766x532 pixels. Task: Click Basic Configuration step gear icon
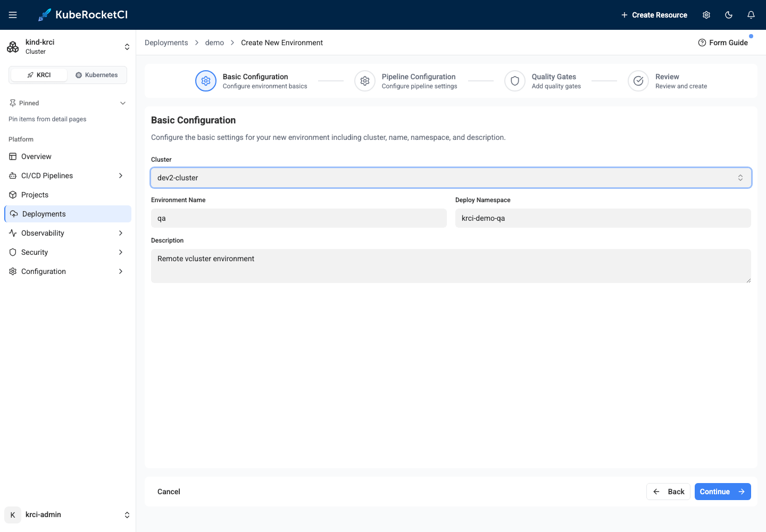[x=206, y=81]
